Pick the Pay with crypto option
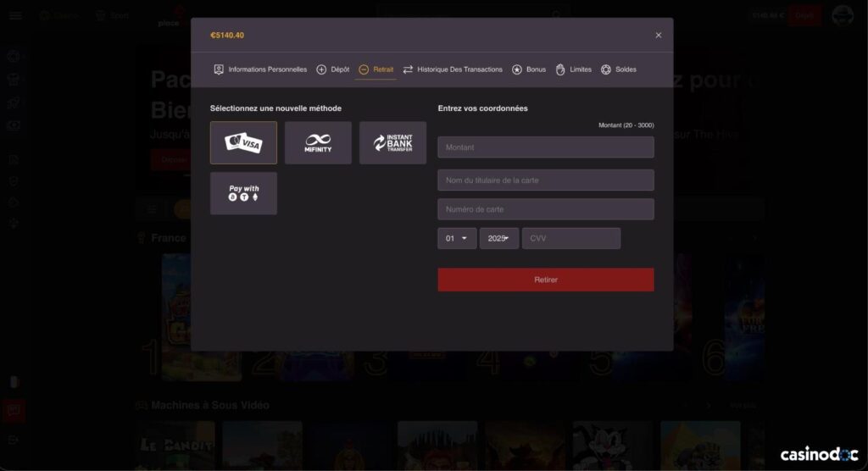The width and height of the screenshot is (868, 471). click(243, 193)
